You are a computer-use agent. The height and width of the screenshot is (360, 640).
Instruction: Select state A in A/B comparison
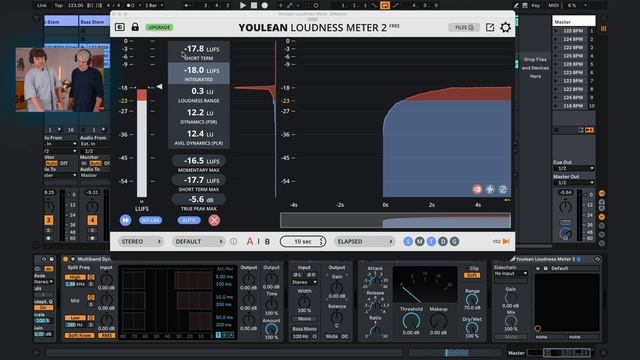tap(250, 242)
